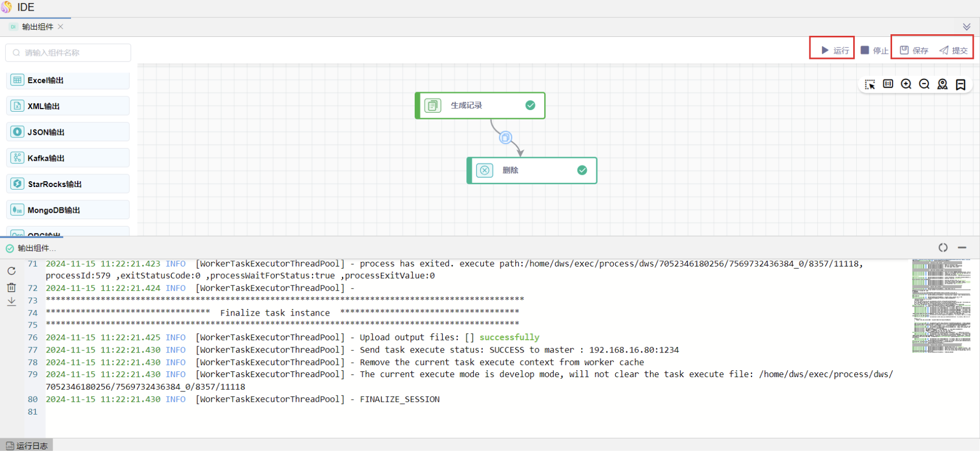Zoom in on the workflow canvas
The image size is (980, 453).
[906, 84]
